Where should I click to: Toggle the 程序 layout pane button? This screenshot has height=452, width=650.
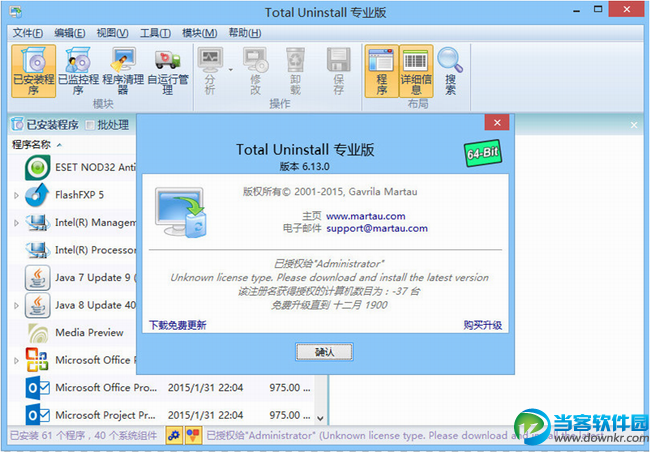click(x=381, y=71)
